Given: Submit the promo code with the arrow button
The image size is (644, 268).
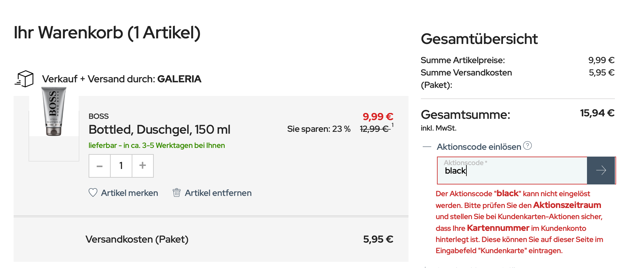Looking at the screenshot, I should [601, 171].
